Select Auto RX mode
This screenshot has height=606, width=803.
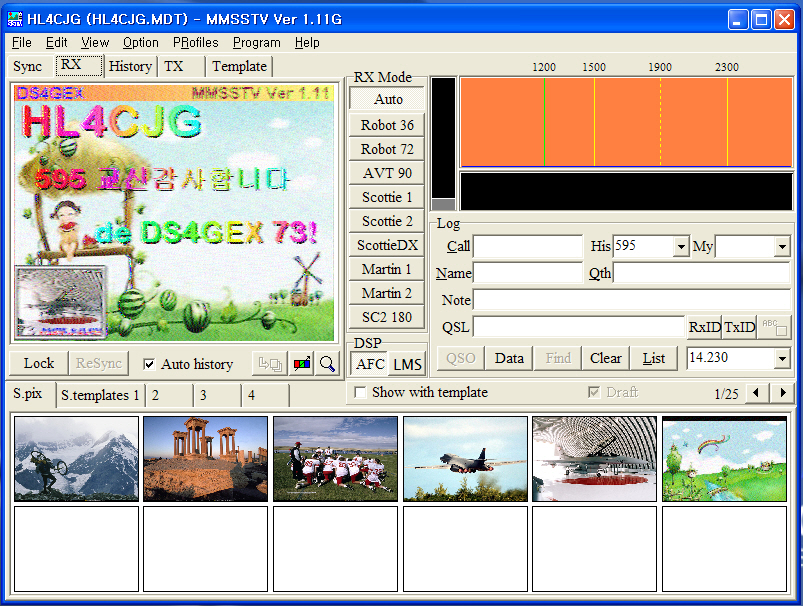387,99
